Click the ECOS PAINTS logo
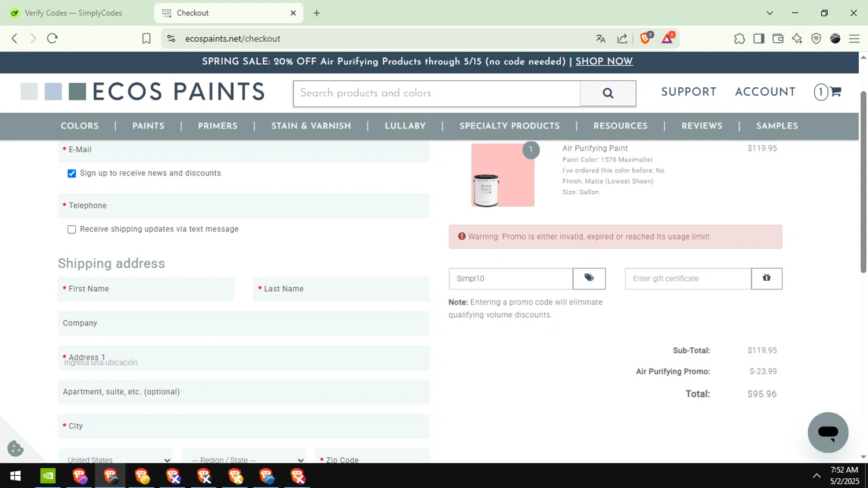Screen dimensions: 868x488 click(142, 91)
